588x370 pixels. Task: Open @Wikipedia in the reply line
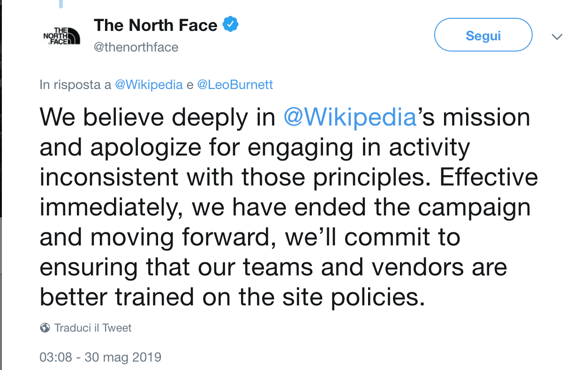pos(149,85)
